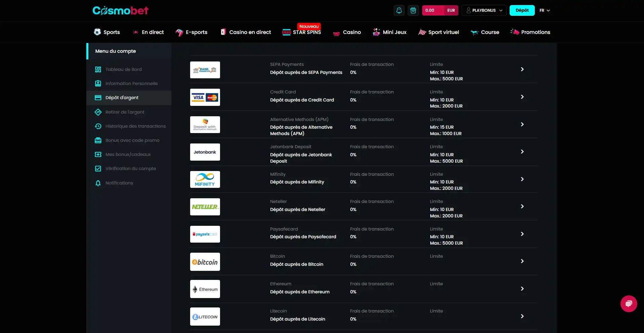Select the bitcoin logo
Image resolution: width=644 pixels, height=333 pixels.
pyautogui.click(x=205, y=262)
